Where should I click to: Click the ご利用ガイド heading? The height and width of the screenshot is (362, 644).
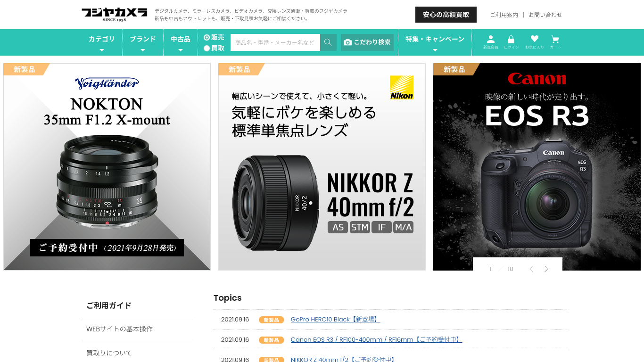pos(109,305)
